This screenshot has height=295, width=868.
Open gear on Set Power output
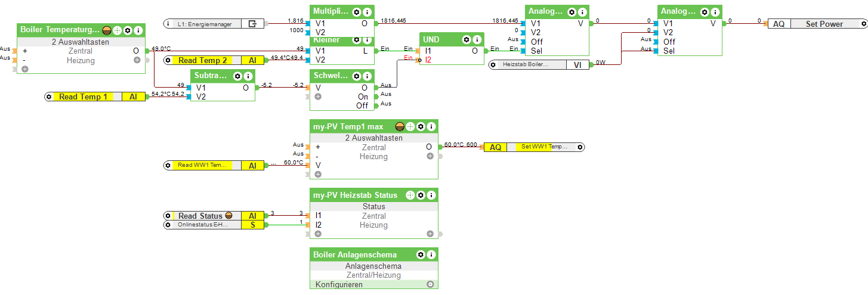pos(863,24)
